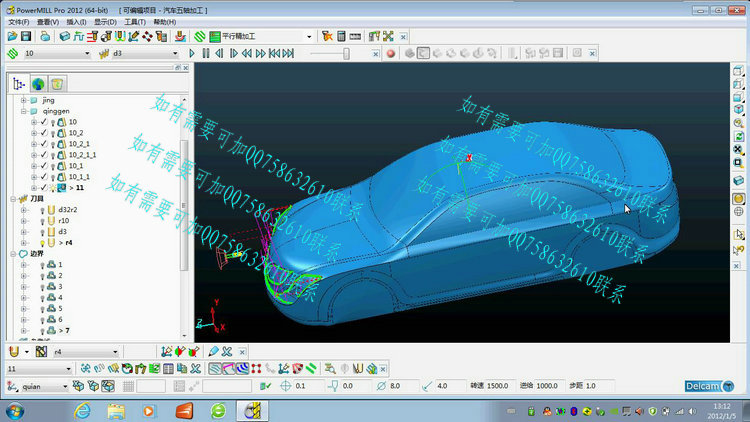Click the thickness field showing 0.0
Viewport: 750px width, 422px height.
tap(354, 386)
